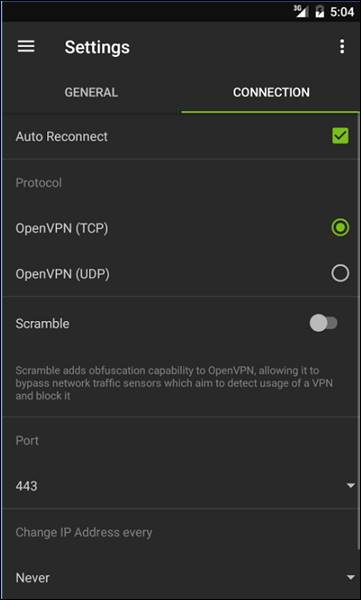Image resolution: width=361 pixels, height=600 pixels.
Task: Tap the Auto Reconnect label
Action: point(62,137)
